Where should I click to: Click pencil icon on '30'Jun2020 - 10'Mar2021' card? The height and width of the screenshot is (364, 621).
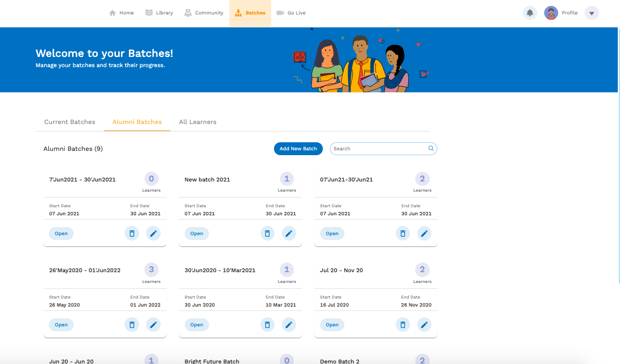tap(289, 325)
